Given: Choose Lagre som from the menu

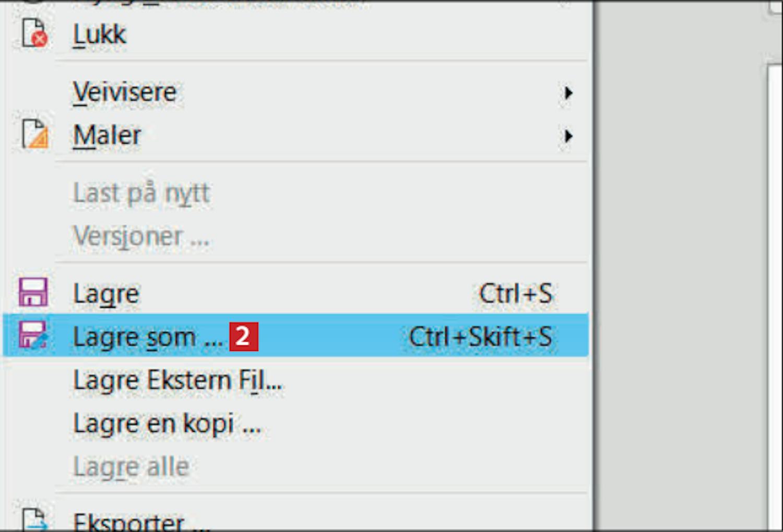Looking at the screenshot, I should pos(295,336).
